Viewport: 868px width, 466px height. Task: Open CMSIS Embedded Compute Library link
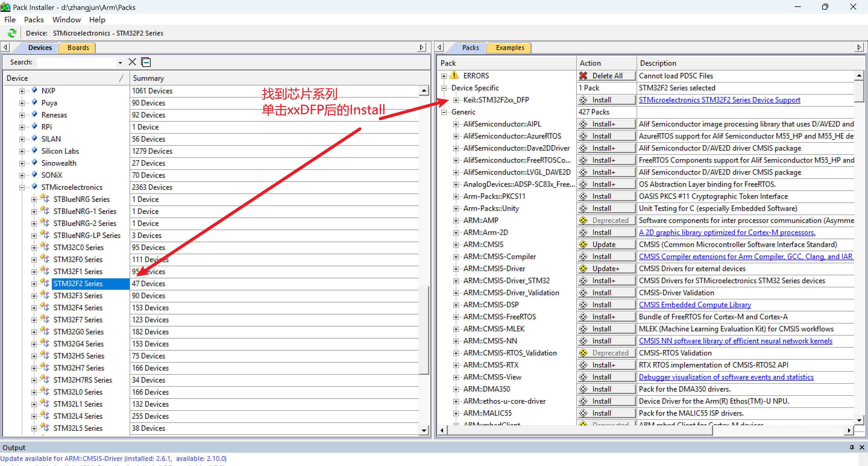(695, 304)
